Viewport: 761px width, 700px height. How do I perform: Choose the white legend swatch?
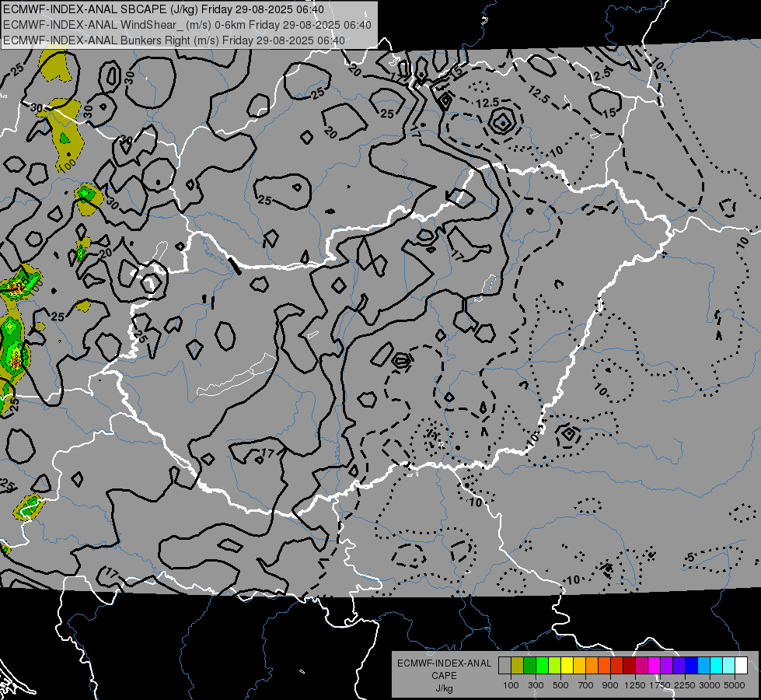[741, 666]
